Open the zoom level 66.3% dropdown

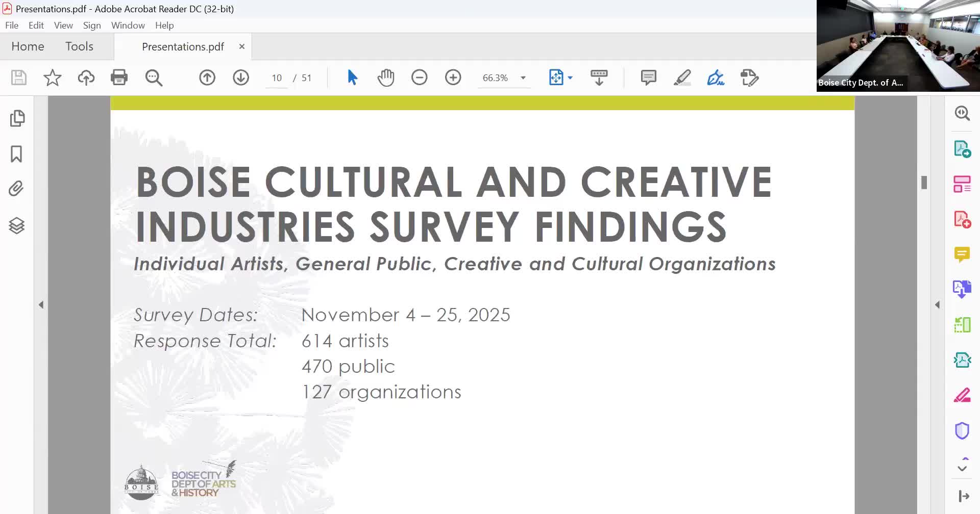coord(523,78)
